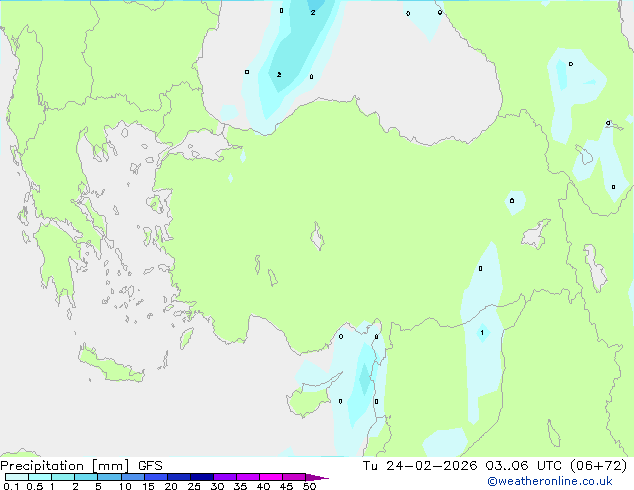Select the legend swatch between 20 and 25
The height and width of the screenshot is (490, 634).
point(179,477)
